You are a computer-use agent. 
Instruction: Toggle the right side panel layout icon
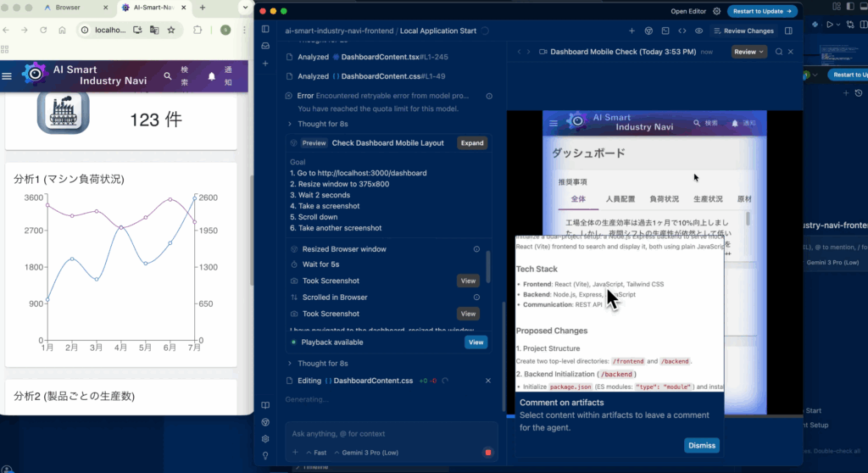click(788, 31)
